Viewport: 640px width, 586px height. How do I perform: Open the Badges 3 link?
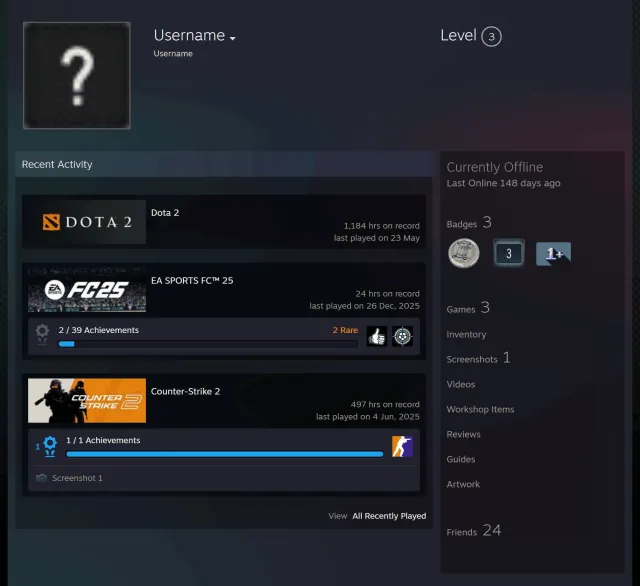pyautogui.click(x=469, y=223)
